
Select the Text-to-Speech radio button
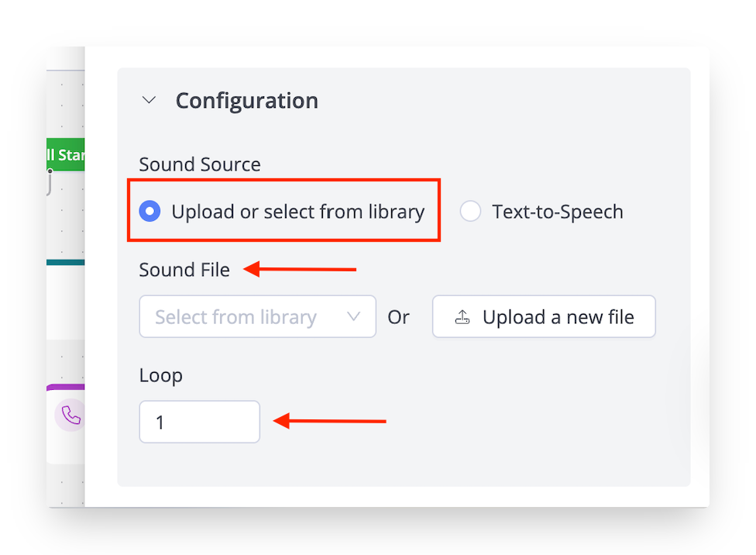470,212
